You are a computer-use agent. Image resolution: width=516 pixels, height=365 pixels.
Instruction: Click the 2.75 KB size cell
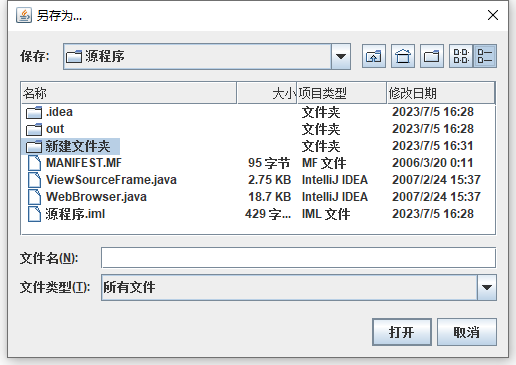coord(269,180)
